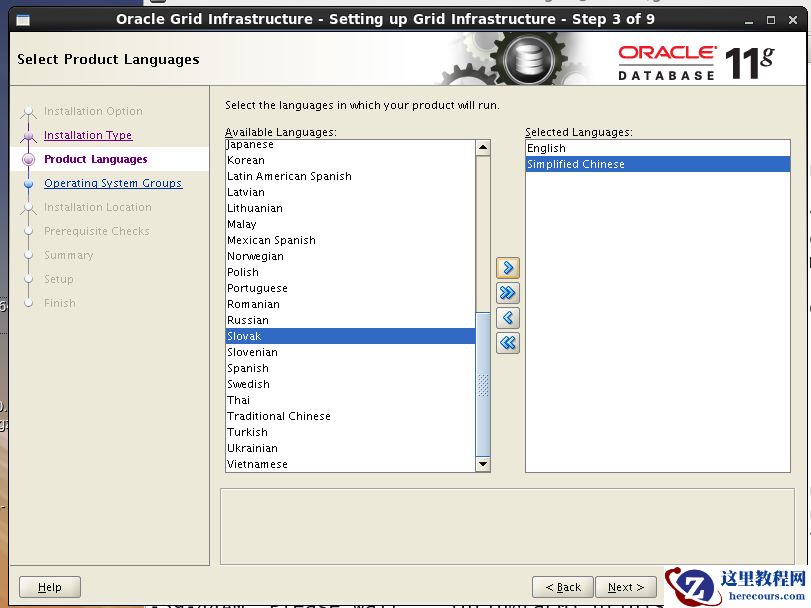Maximize the installer window
Screen dimensions: 811x608
coord(771,20)
